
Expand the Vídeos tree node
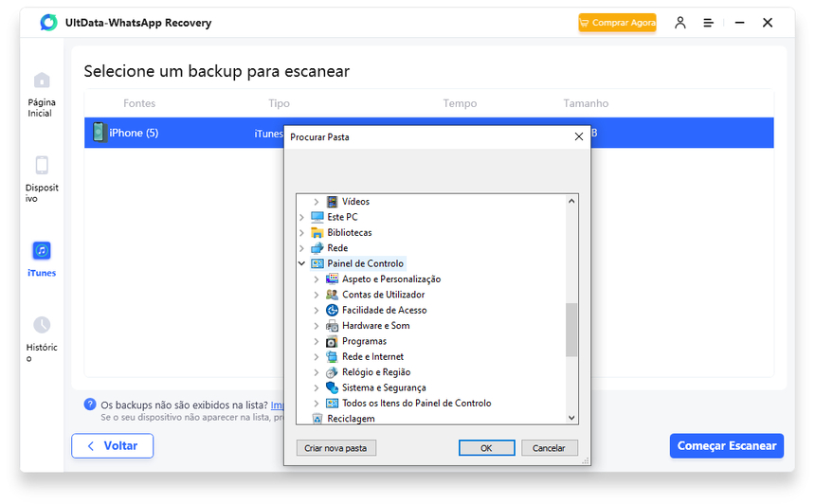[316, 202]
